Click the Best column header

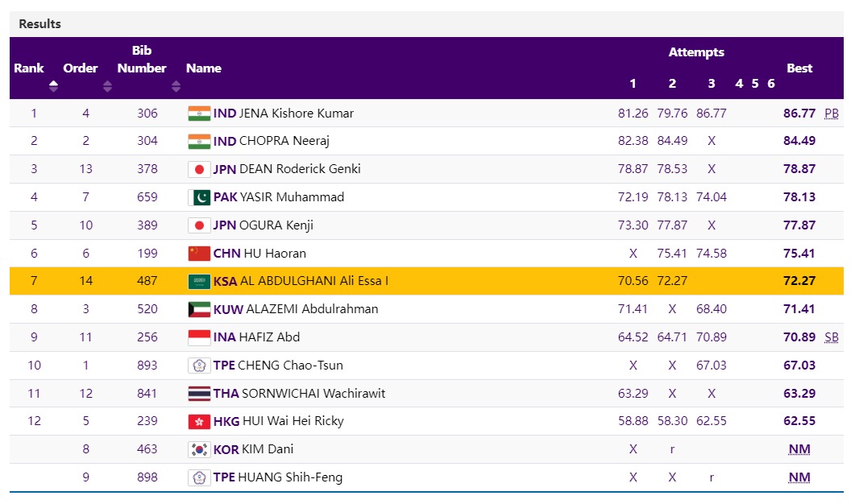point(799,68)
